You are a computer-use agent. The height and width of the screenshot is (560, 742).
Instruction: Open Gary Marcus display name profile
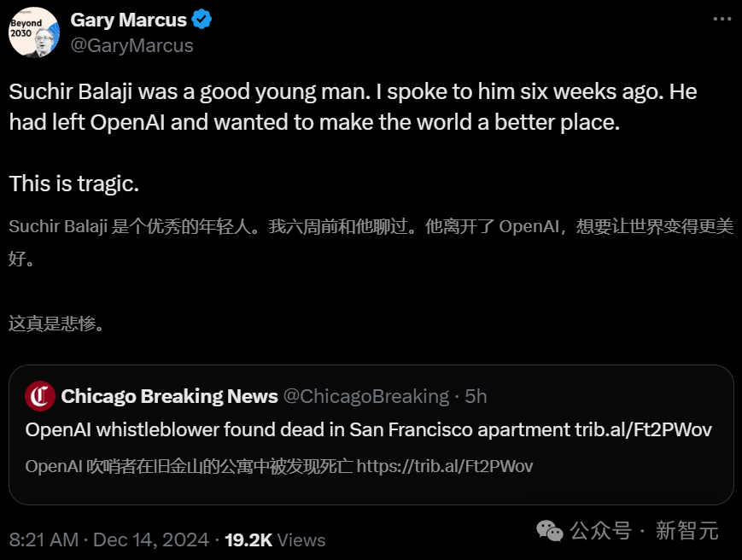(x=130, y=20)
